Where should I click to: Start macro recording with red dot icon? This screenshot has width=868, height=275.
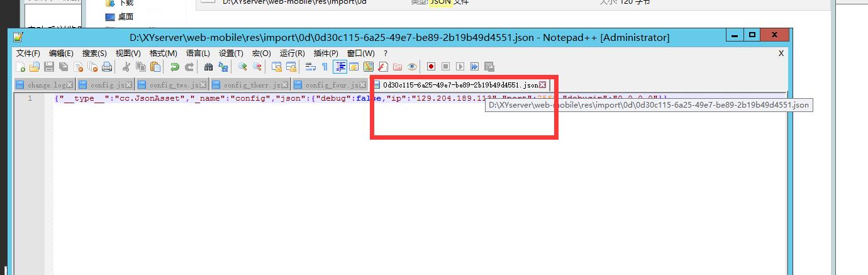click(x=431, y=67)
